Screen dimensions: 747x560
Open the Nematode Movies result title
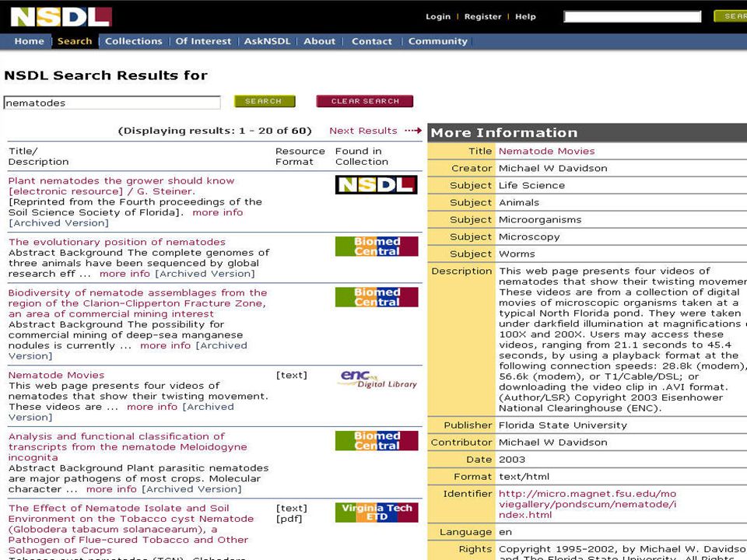[x=56, y=375]
